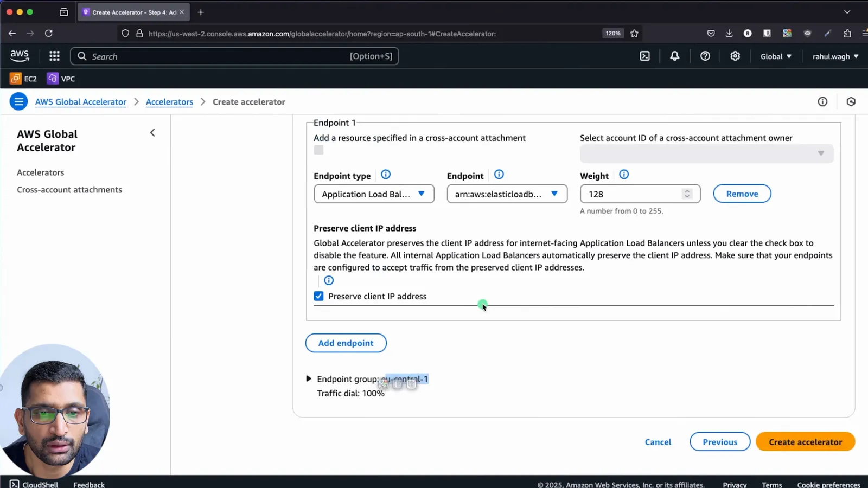Image resolution: width=868 pixels, height=488 pixels.
Task: Go to Accelerators in the sidebar
Action: tap(41, 172)
